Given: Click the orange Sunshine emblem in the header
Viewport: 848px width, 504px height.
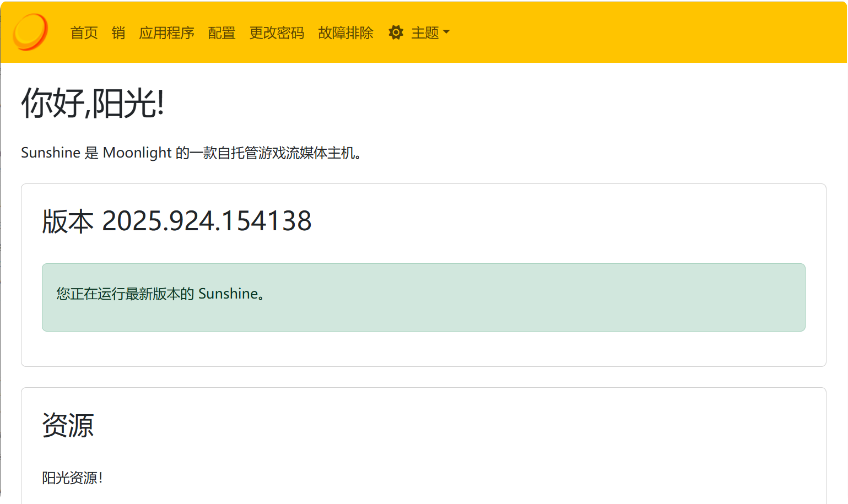Looking at the screenshot, I should (x=30, y=32).
